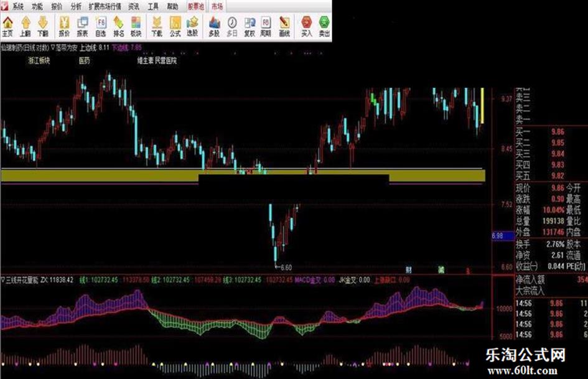This screenshot has height=379, width=588.
Task: Click the 浙江板块 sector label
Action: [39, 60]
